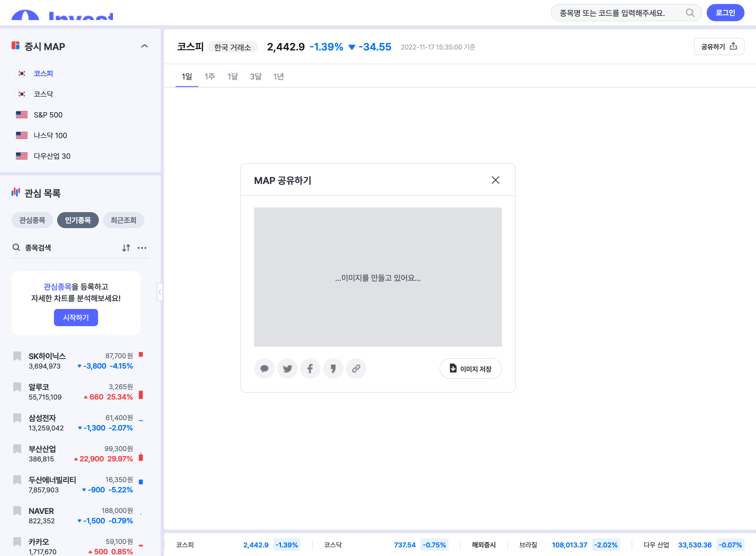Click 알루코 mini candlestick chart
The height and width of the screenshot is (556, 756).
(141, 395)
